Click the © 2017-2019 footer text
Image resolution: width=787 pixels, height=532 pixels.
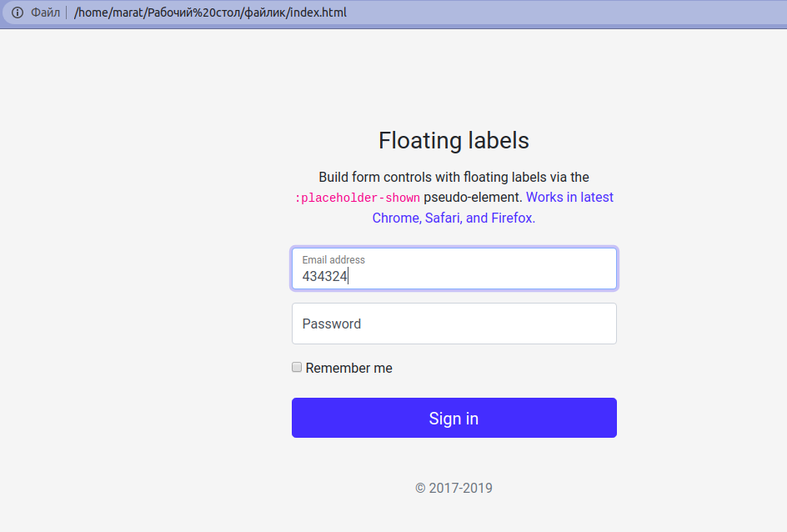click(454, 488)
